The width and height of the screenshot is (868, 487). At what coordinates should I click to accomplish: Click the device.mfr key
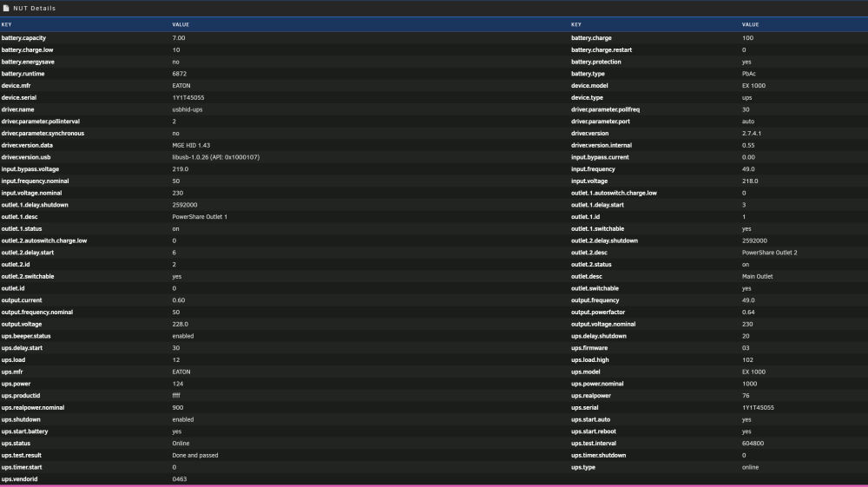16,86
